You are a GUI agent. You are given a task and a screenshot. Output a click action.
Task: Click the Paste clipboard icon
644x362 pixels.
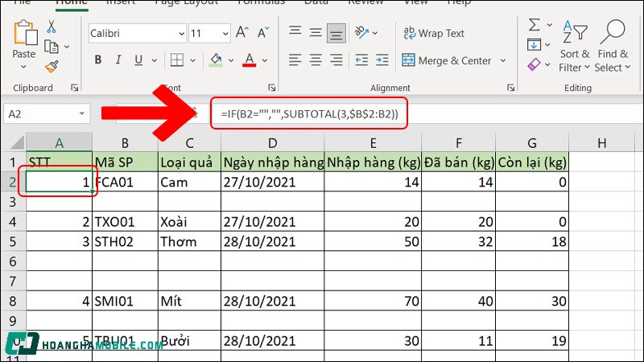pos(25,33)
